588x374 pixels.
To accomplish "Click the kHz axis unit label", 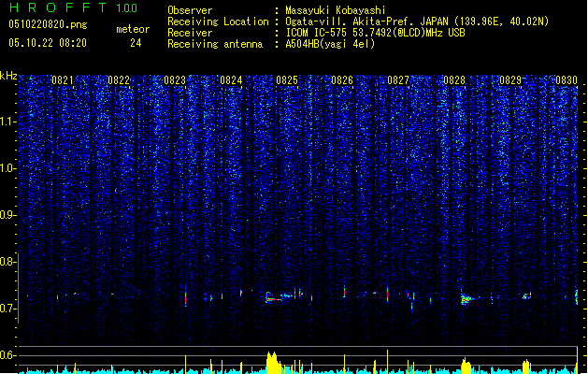I will 8,76.
